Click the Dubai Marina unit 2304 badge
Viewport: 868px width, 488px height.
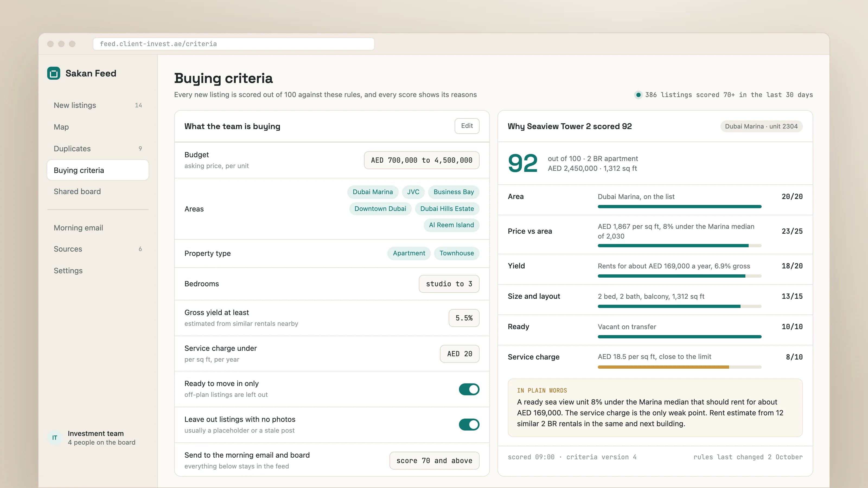pyautogui.click(x=761, y=126)
